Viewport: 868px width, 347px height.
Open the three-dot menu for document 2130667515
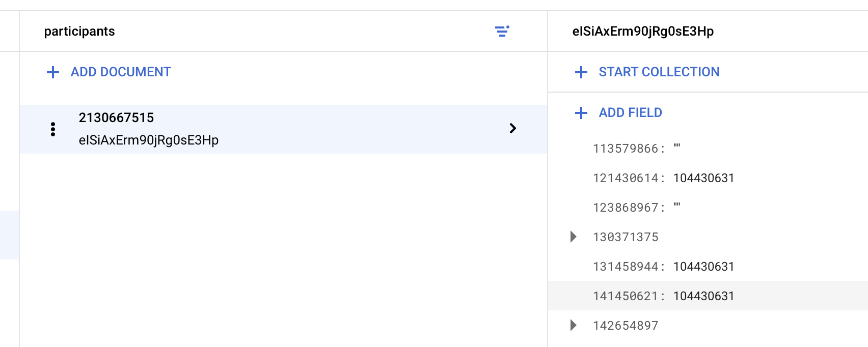coord(53,129)
